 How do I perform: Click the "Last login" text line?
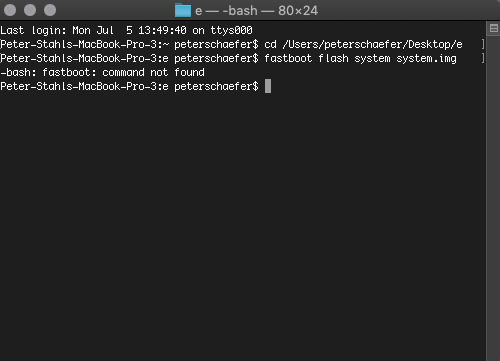click(126, 30)
